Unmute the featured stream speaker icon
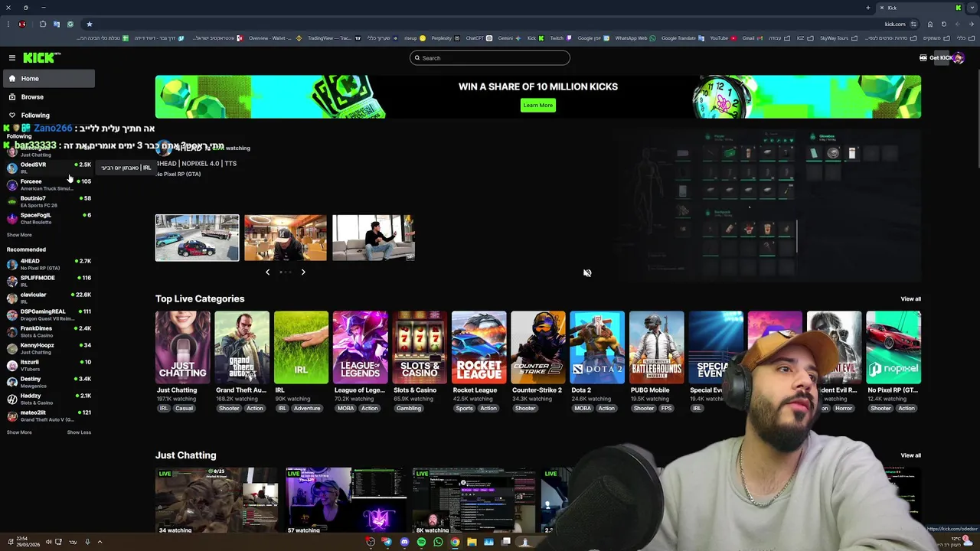This screenshot has height=551, width=980. tap(587, 273)
